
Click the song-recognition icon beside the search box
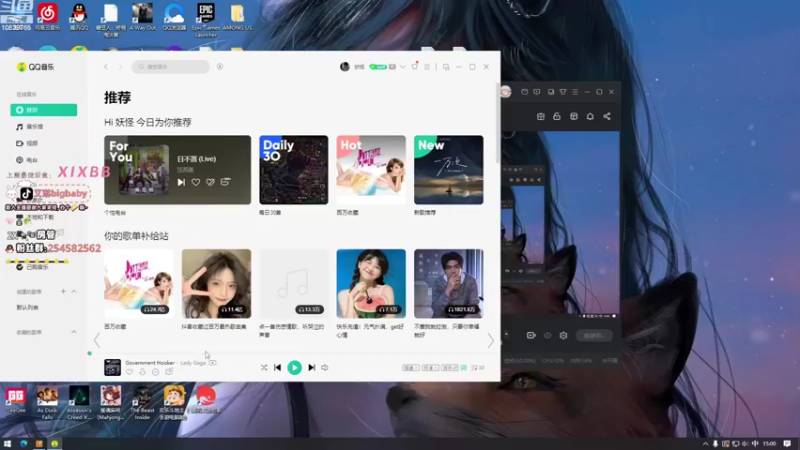[x=220, y=67]
